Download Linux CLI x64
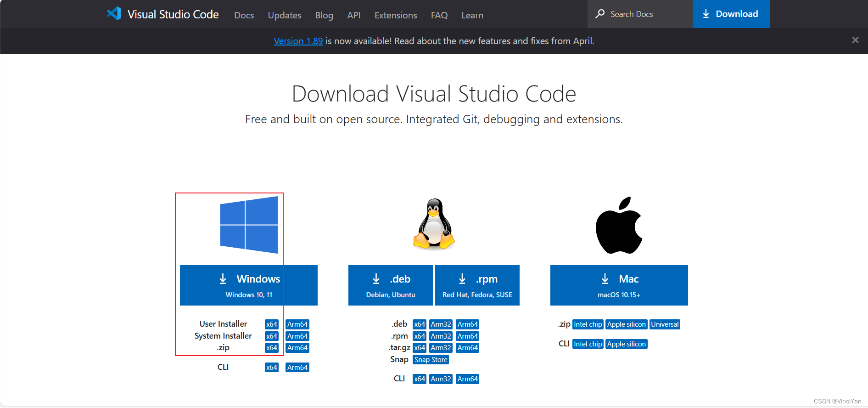The width and height of the screenshot is (868, 408). point(420,379)
